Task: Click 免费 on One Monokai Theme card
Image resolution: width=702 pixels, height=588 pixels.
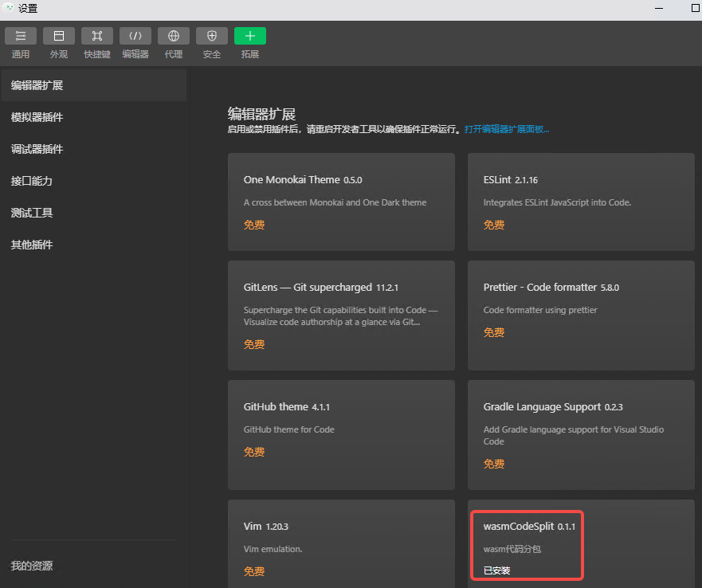Action: pos(254,225)
